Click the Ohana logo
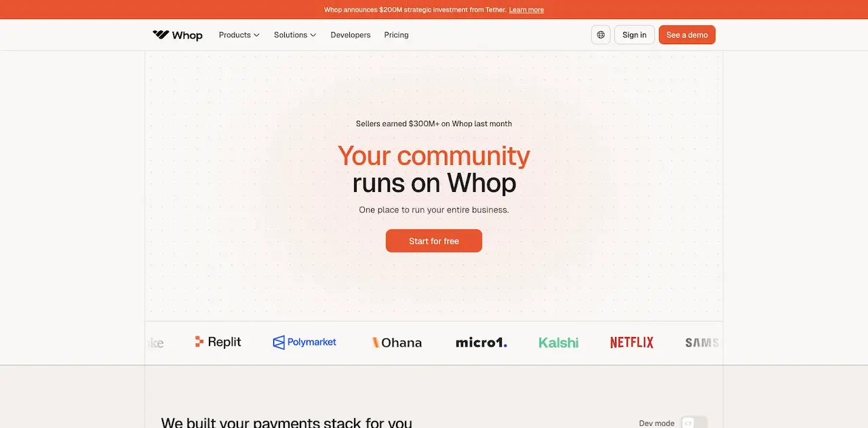Screen dimensions: 868x428 397,343
